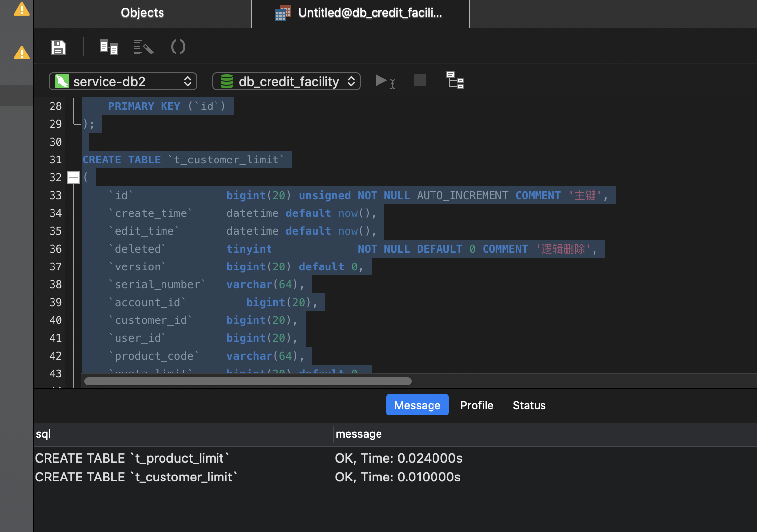This screenshot has height=532, width=757.
Task: Click the `serial_number` column in editor
Action: 157,284
